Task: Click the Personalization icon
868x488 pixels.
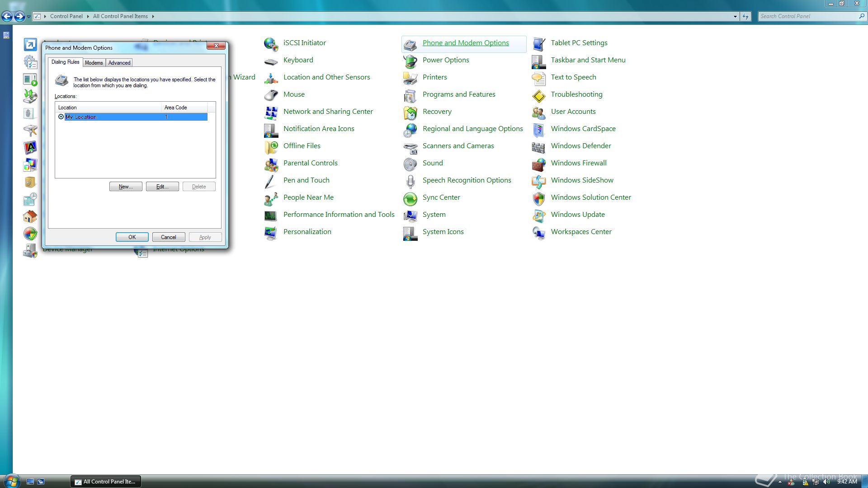Action: [x=271, y=233]
